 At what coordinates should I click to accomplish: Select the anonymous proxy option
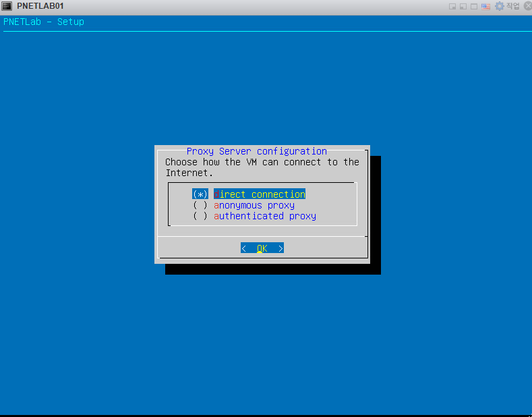pyautogui.click(x=243, y=205)
